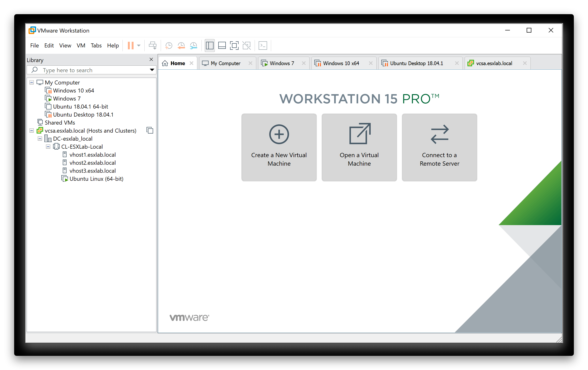Viewport: 588px width, 370px height.
Task: Collapse the DC-esxlab_local datacenter node
Action: pyautogui.click(x=40, y=139)
